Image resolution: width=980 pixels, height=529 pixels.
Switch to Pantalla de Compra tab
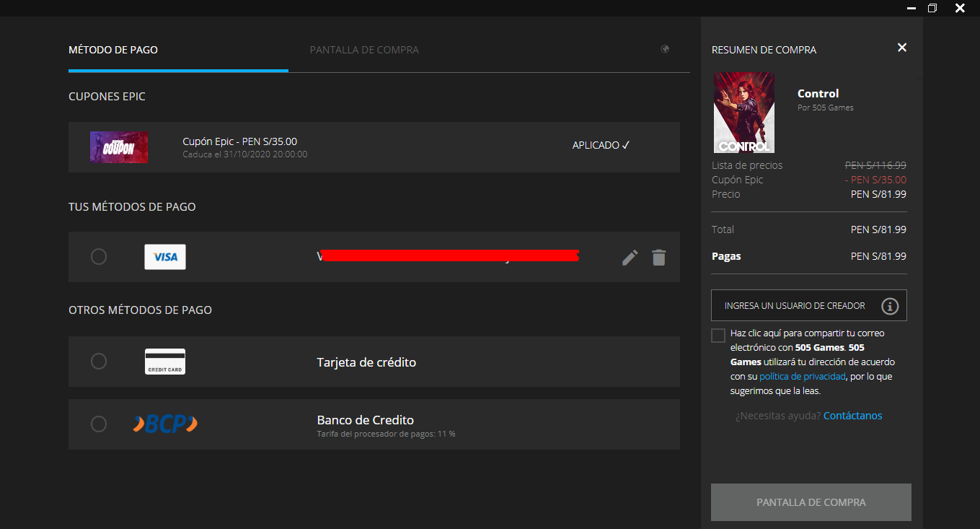(364, 50)
